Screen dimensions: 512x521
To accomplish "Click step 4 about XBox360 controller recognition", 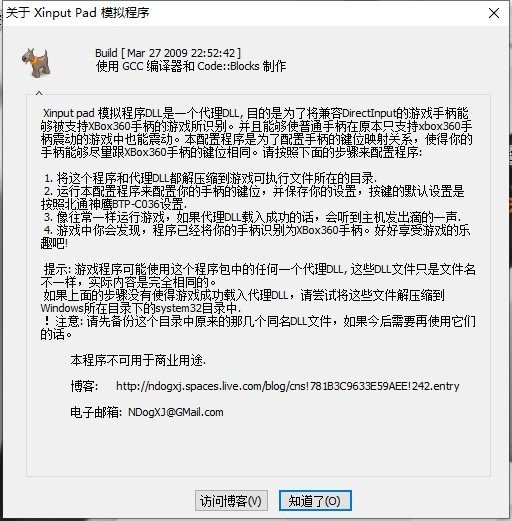I will (x=255, y=237).
